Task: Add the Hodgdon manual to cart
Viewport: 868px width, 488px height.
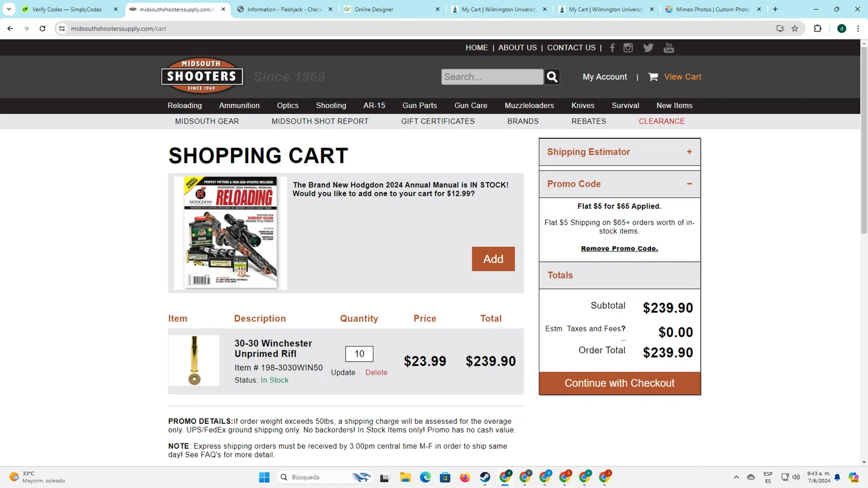Action: point(493,259)
